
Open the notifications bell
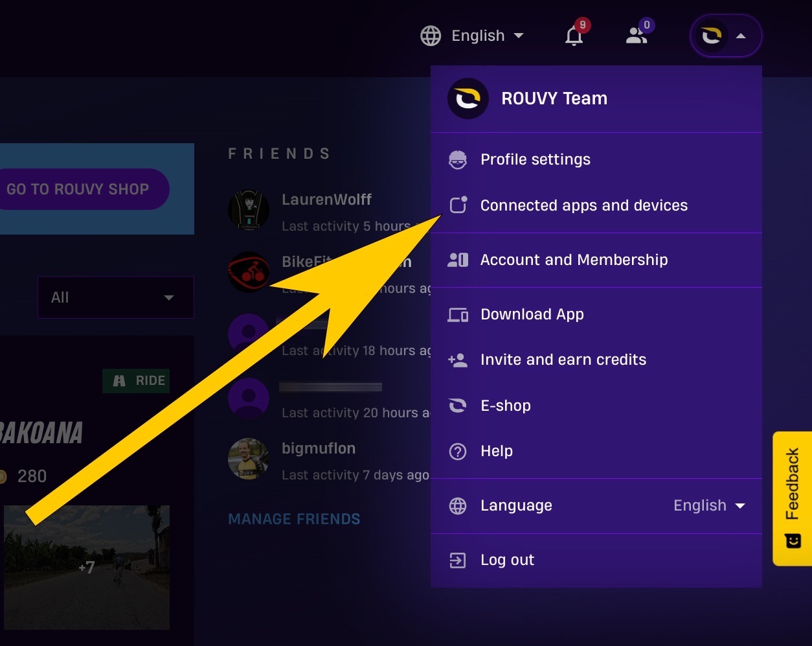(x=574, y=36)
